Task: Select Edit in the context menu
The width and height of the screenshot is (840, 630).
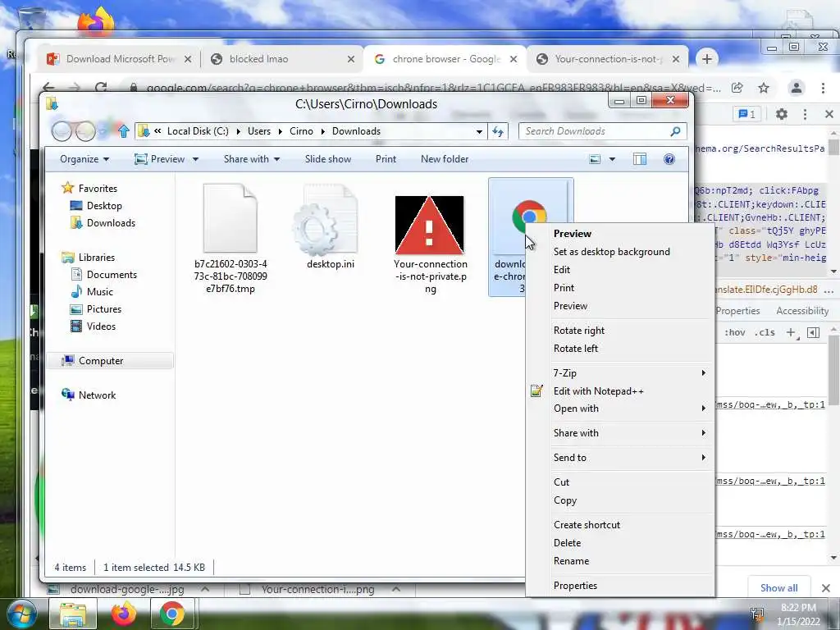Action: pos(561,269)
